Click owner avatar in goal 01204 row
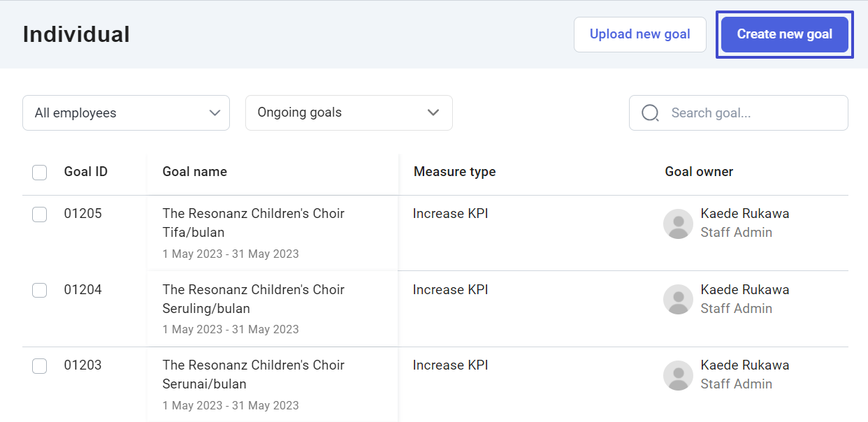The image size is (868, 422). 678,299
